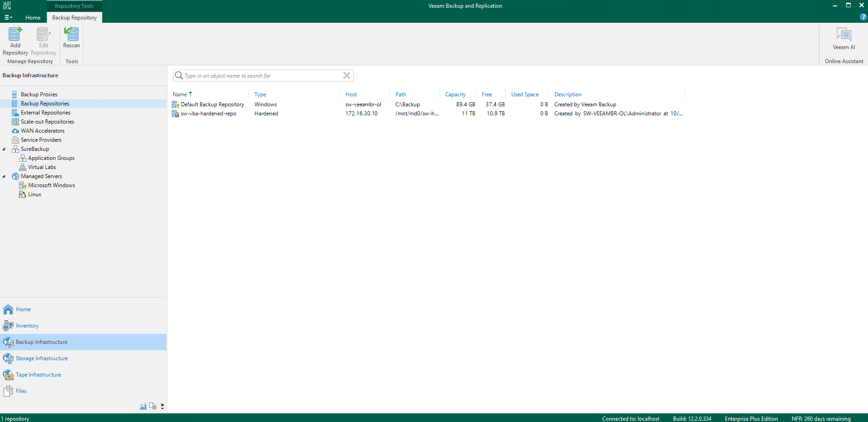Select Service Providers node
This screenshot has width=868, height=422.
pos(41,140)
